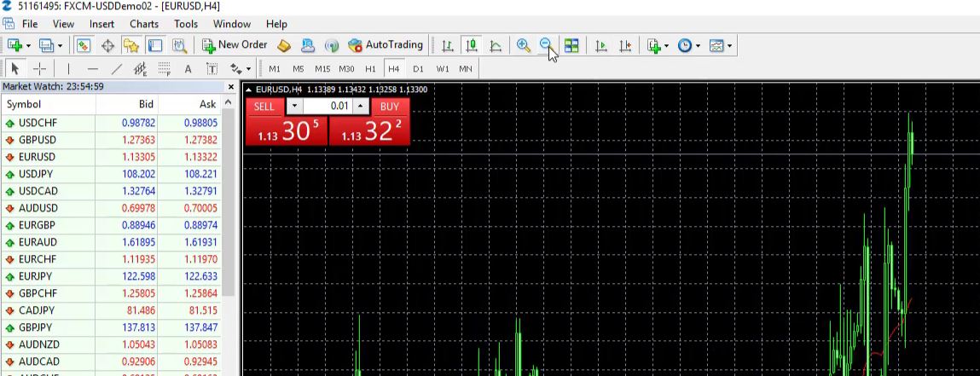The height and width of the screenshot is (376, 980).
Task: Select the D1 timeframe tab
Action: point(418,69)
